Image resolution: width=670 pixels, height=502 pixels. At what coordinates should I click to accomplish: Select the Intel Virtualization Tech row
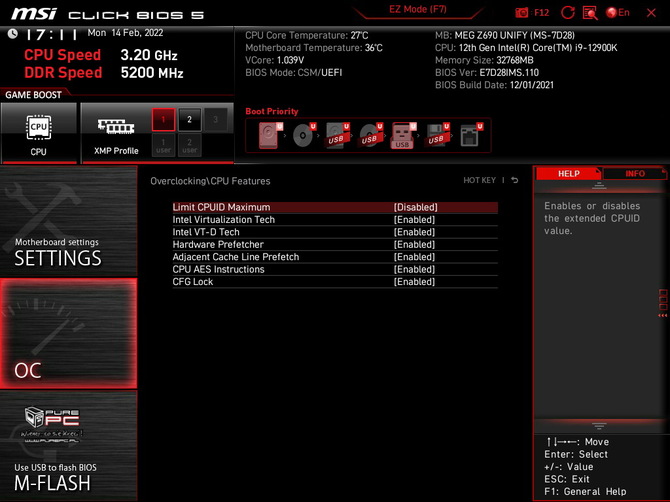[x=335, y=220]
